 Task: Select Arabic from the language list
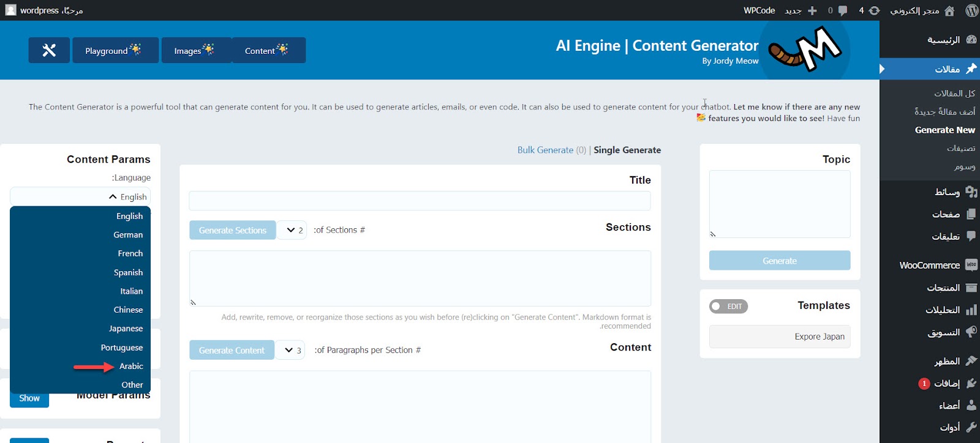coord(131,366)
